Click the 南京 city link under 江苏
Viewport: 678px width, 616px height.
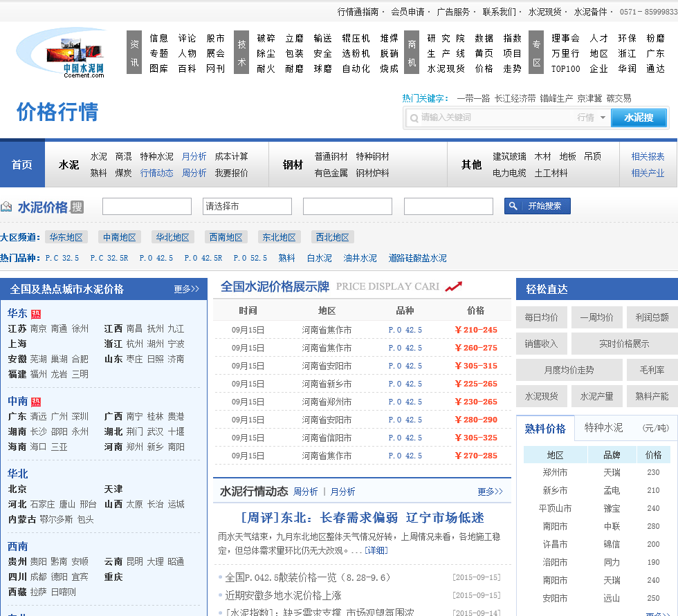39,328
